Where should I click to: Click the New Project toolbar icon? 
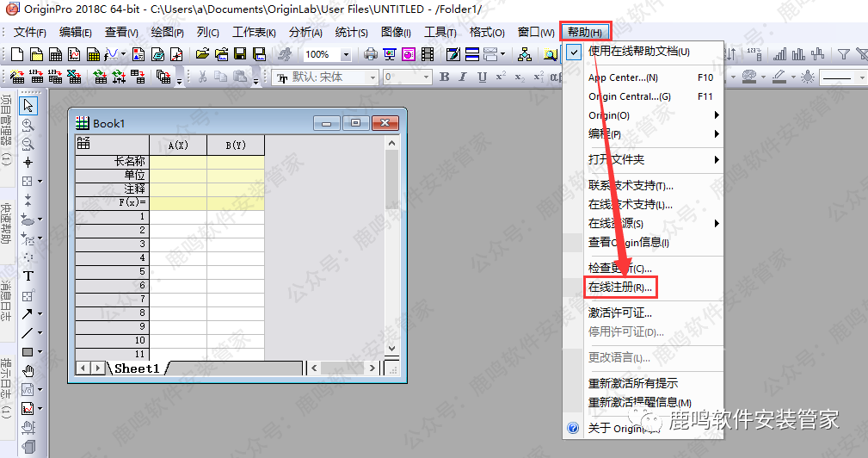[x=16, y=54]
